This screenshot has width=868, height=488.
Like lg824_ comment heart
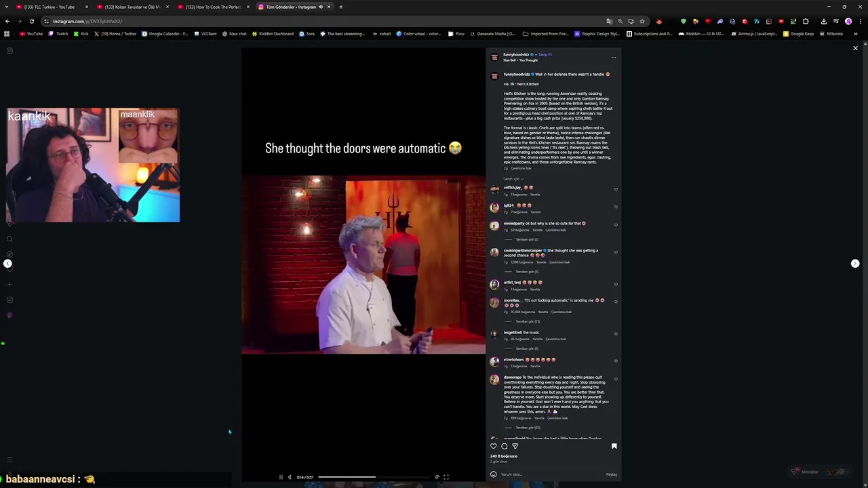coord(616,207)
